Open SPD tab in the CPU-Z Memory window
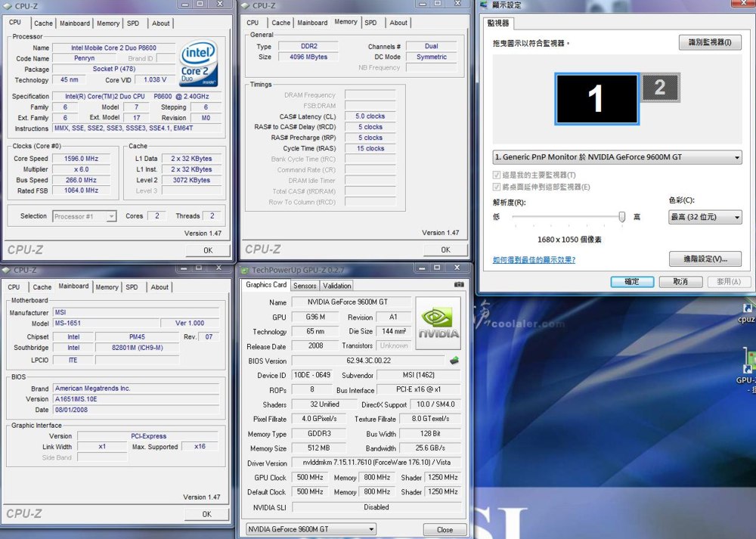 coord(370,23)
